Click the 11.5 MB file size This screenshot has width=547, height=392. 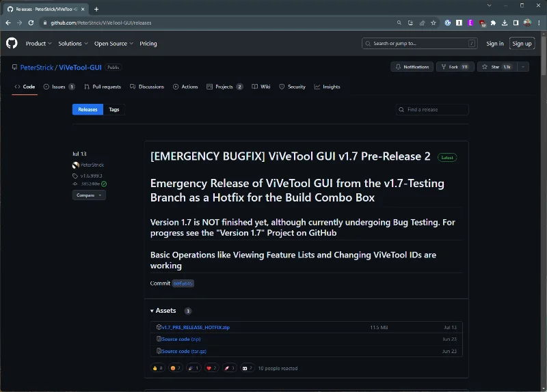(379, 327)
